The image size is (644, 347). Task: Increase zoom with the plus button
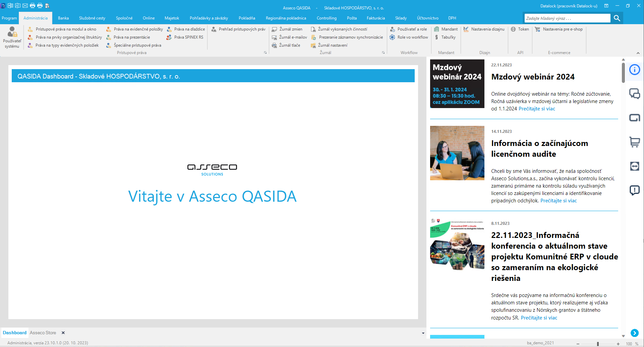(618, 344)
